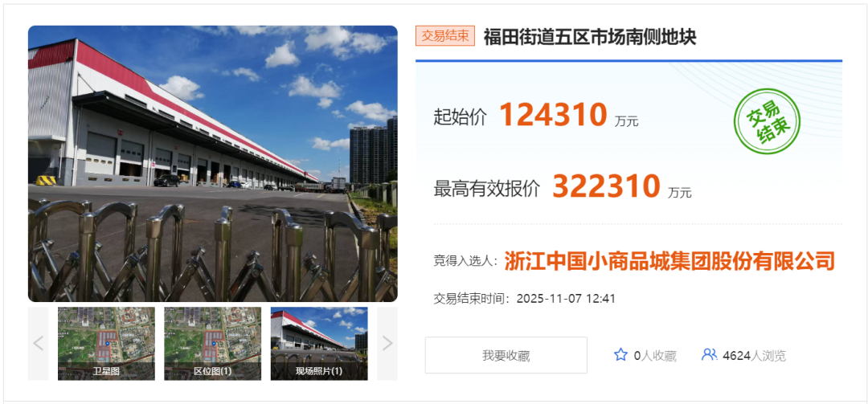
Task: Show next thumbnails with right arrow
Action: 387,344
